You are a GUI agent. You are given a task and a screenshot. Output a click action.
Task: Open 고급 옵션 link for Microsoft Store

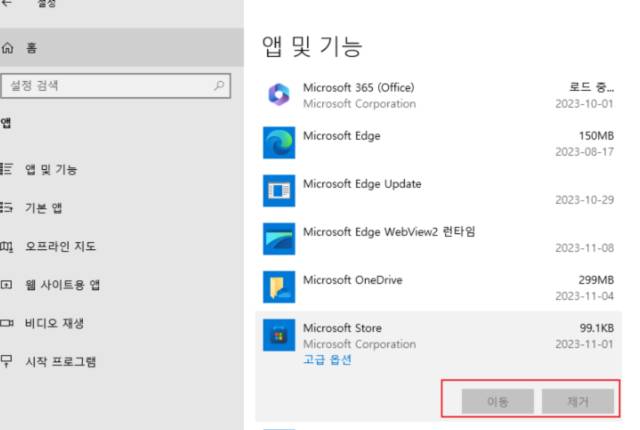327,360
